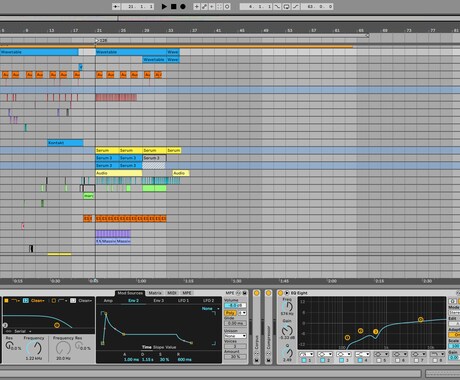Click the Filter 1 slope 12 button
This screenshot has height=380, width=460.
click(x=26, y=301)
